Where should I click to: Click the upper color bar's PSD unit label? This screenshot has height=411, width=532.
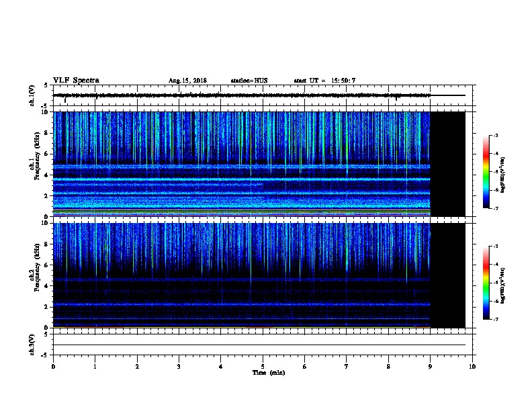503,175
